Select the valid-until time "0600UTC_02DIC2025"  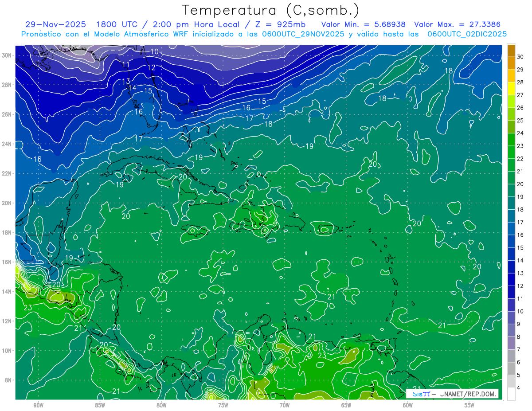point(467,34)
